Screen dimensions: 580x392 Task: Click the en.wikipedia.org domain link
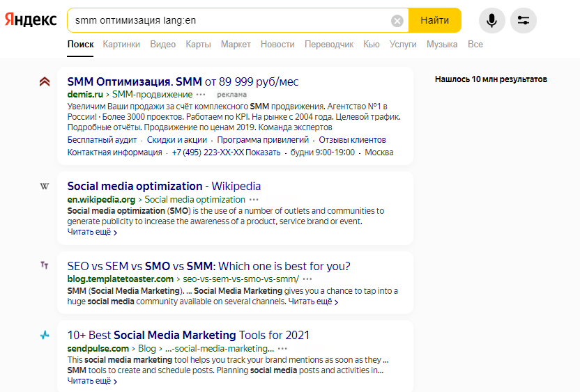[x=101, y=200]
